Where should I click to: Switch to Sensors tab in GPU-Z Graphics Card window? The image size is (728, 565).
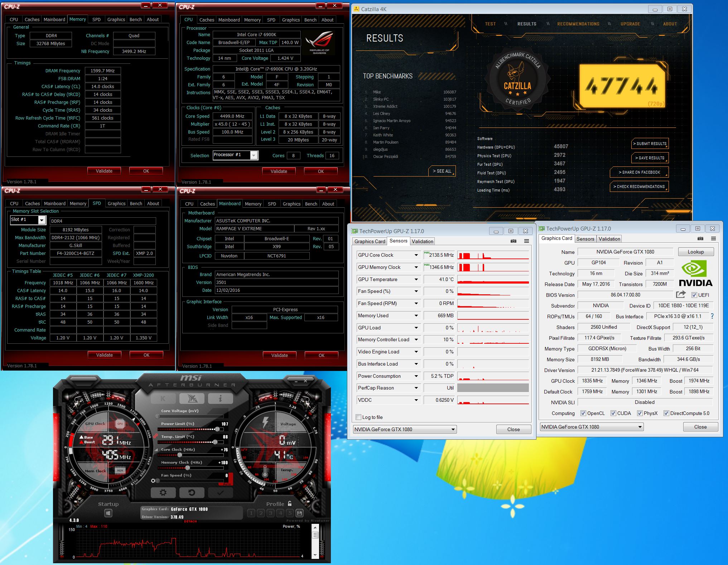585,239
